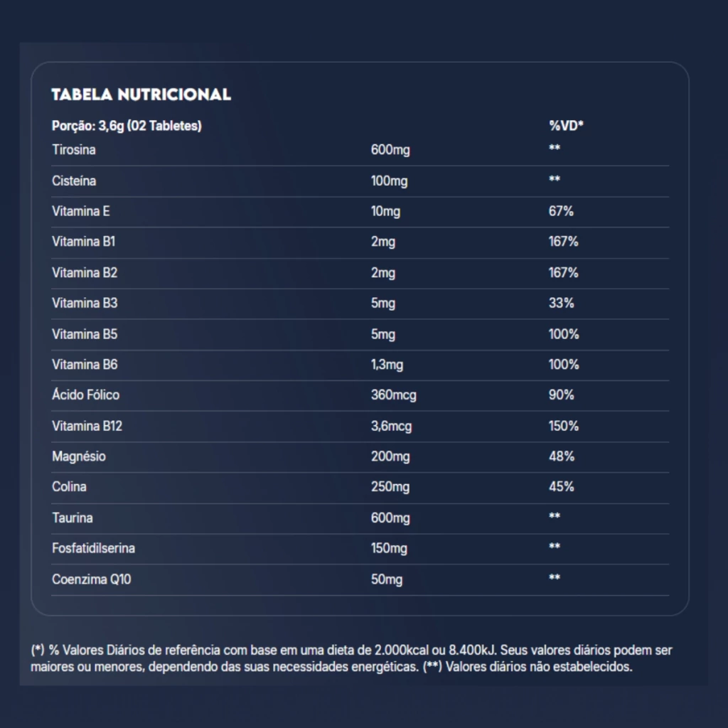The width and height of the screenshot is (728, 728).
Task: Click the %VD* column header
Action: [x=566, y=125]
